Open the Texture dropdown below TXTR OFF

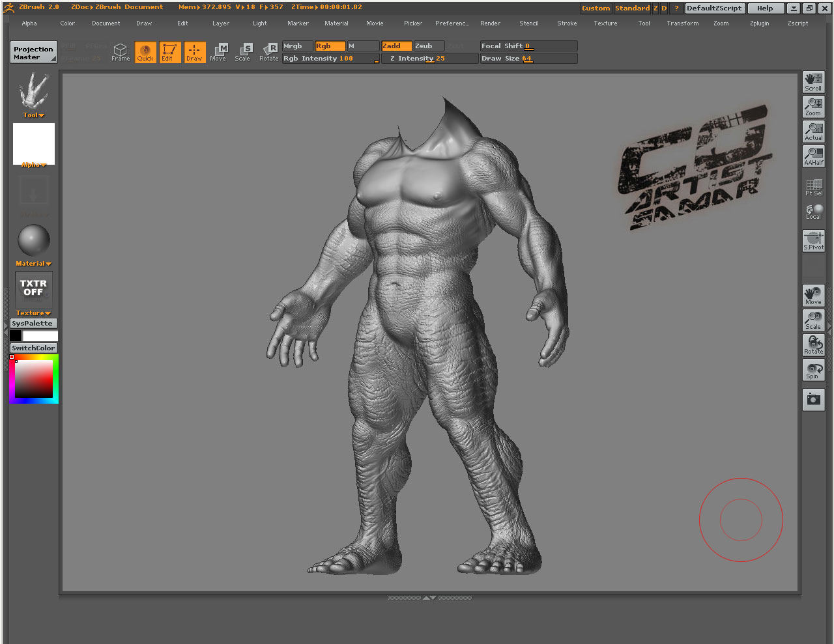click(33, 313)
